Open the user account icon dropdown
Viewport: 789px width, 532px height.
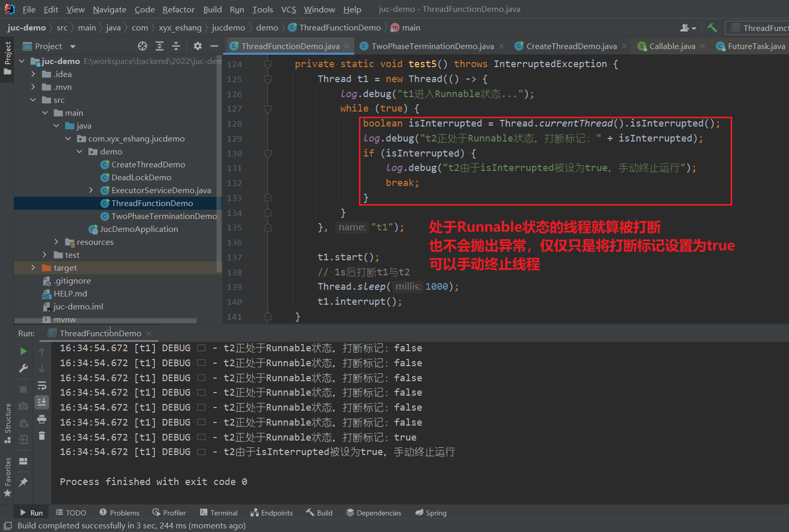click(688, 28)
